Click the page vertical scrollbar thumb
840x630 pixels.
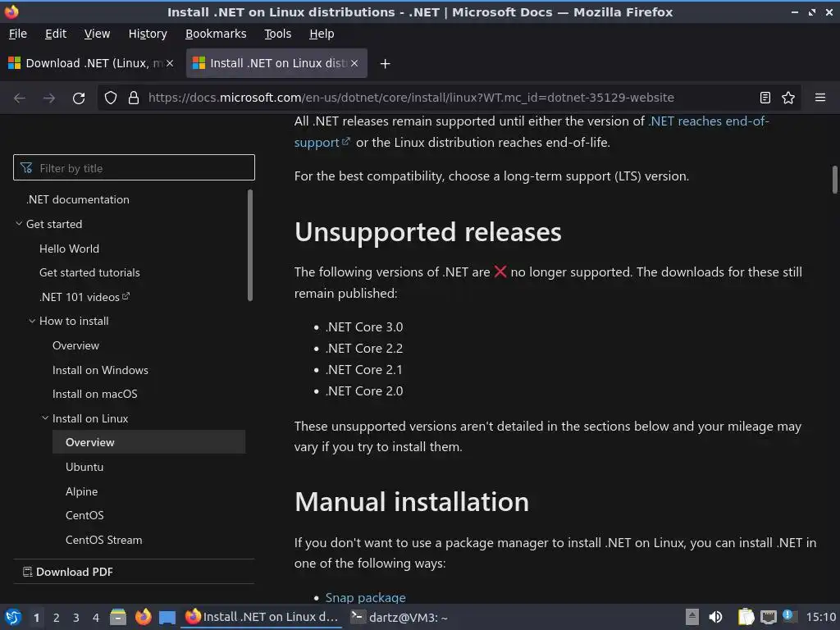click(834, 180)
